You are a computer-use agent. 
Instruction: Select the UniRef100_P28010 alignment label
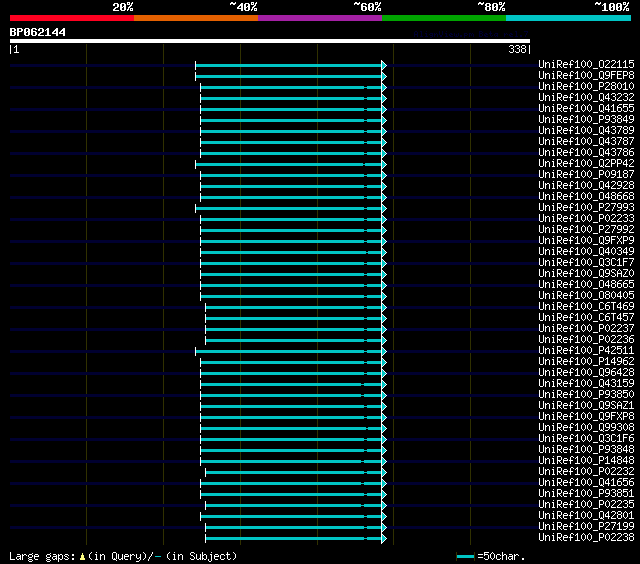pyautogui.click(x=586, y=87)
